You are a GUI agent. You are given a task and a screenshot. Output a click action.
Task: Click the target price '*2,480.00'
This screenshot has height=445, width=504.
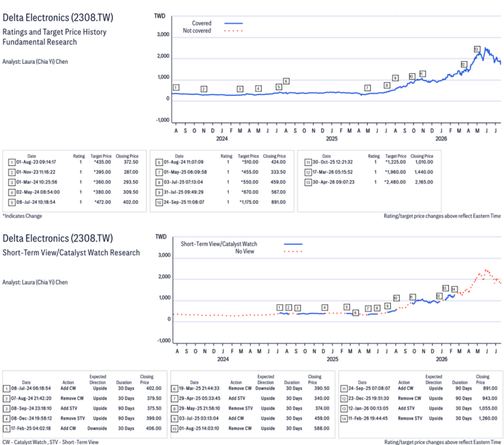[x=395, y=182]
